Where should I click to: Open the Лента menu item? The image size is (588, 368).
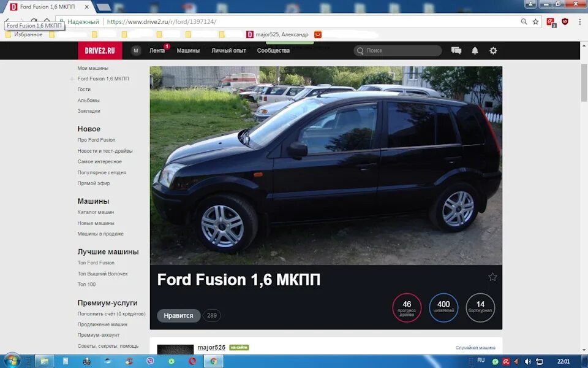[x=157, y=50]
